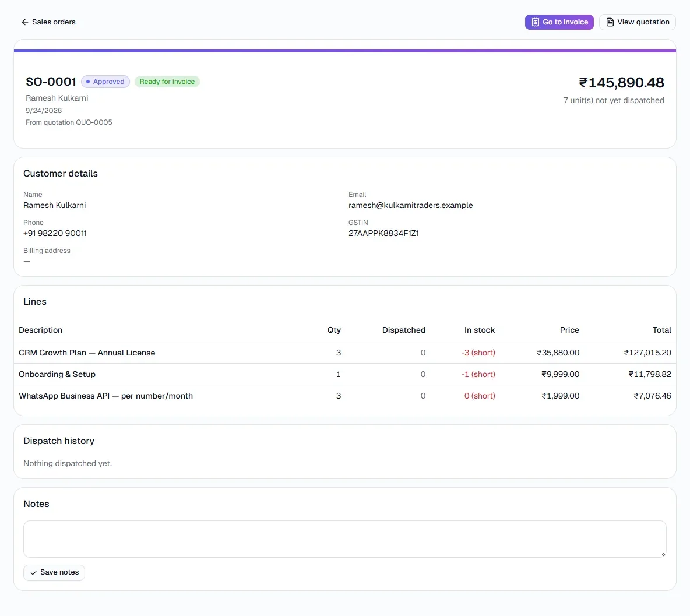690x616 pixels.
Task: Select the Onboarding & Setup line row
Action: (x=345, y=375)
